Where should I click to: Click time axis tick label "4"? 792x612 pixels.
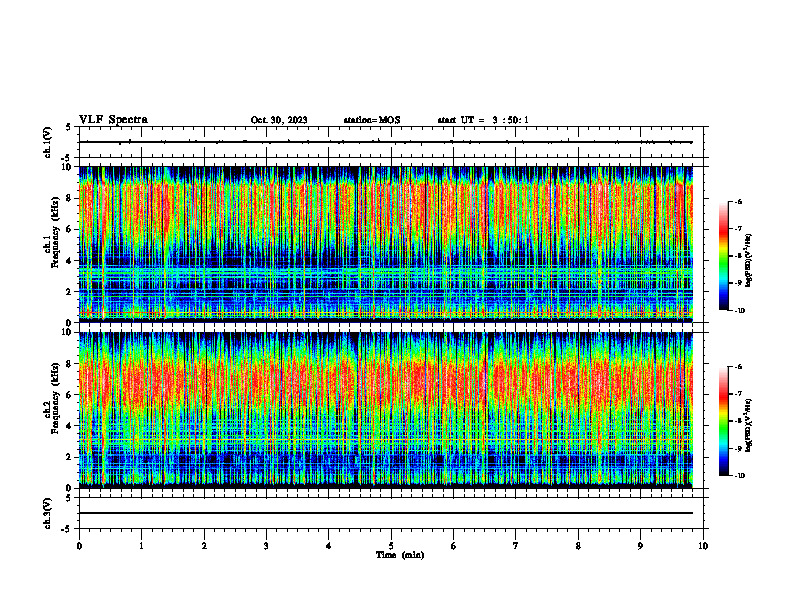click(329, 546)
